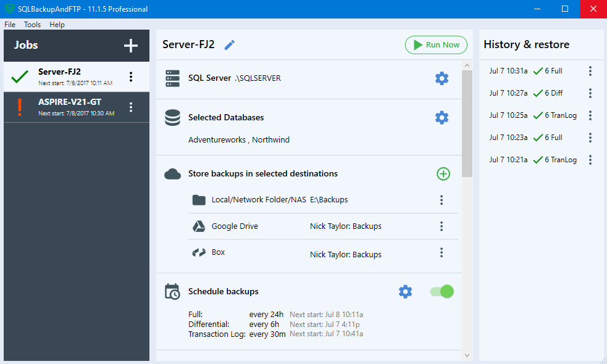This screenshot has width=607, height=364.
Task: Click the Server-FJ2 success checkmark
Action: coord(19,77)
